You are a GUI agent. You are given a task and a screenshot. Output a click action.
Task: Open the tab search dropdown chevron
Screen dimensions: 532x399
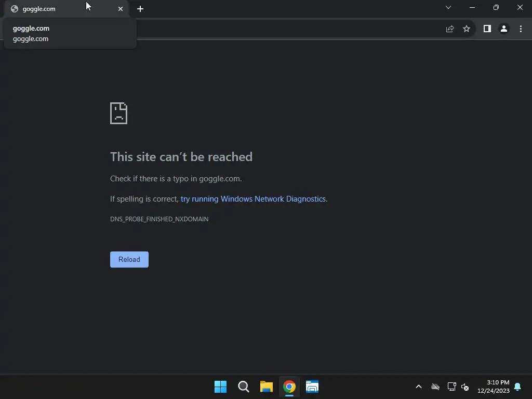(x=448, y=7)
